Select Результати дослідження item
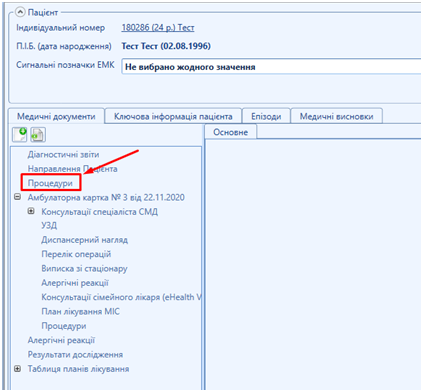This screenshot has width=423, height=392. pyautogui.click(x=75, y=355)
